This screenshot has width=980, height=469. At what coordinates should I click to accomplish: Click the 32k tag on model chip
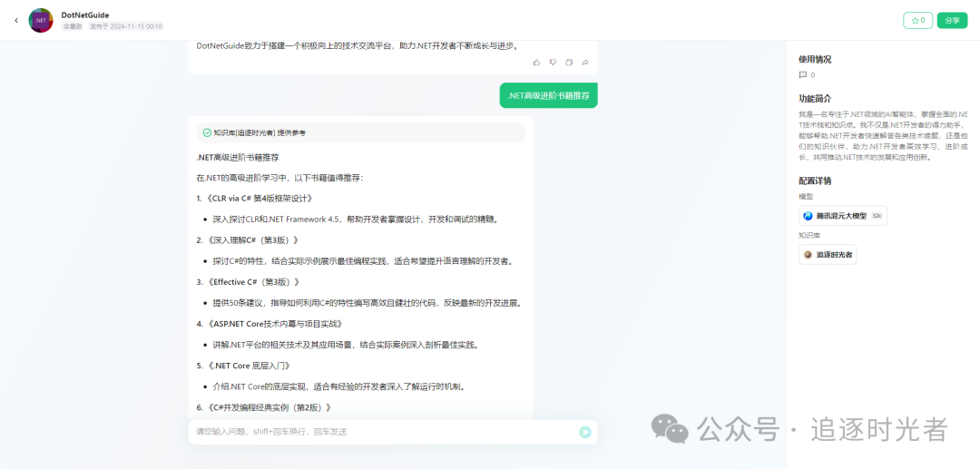(877, 216)
